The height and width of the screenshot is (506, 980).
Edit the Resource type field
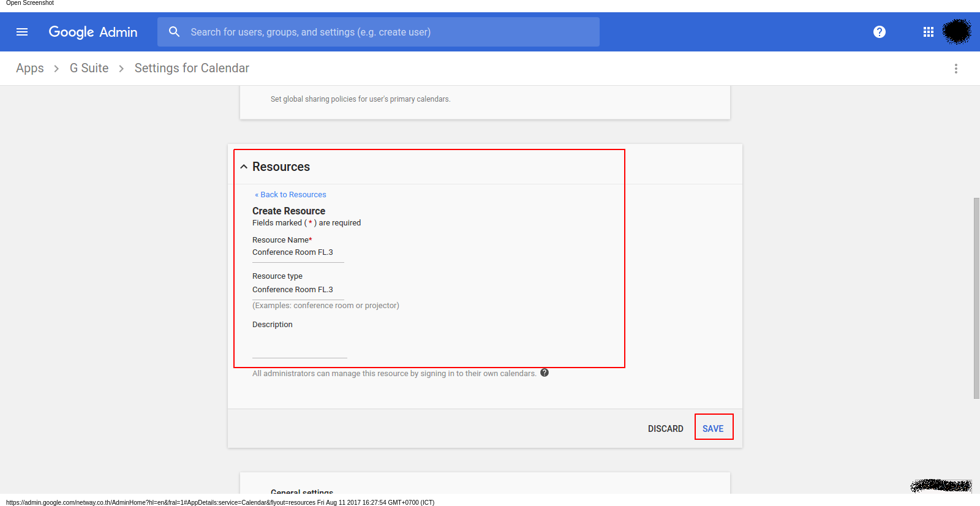(x=298, y=290)
